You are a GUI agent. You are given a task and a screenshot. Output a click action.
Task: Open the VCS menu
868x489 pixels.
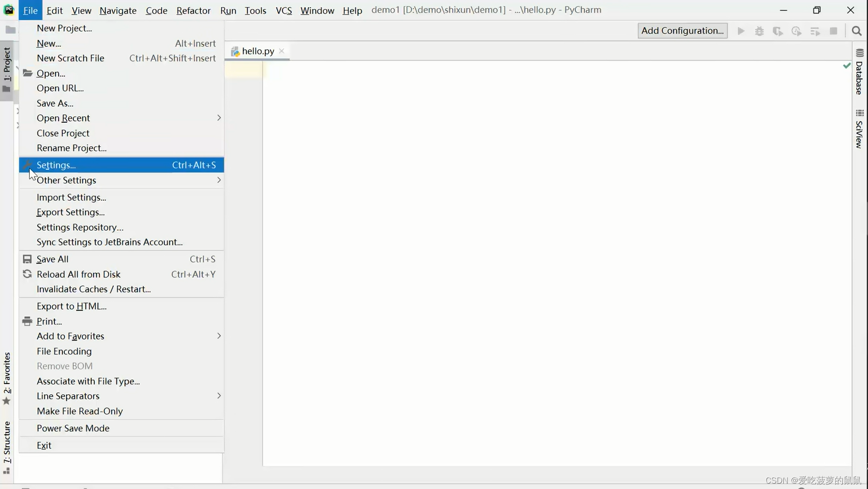[284, 10]
